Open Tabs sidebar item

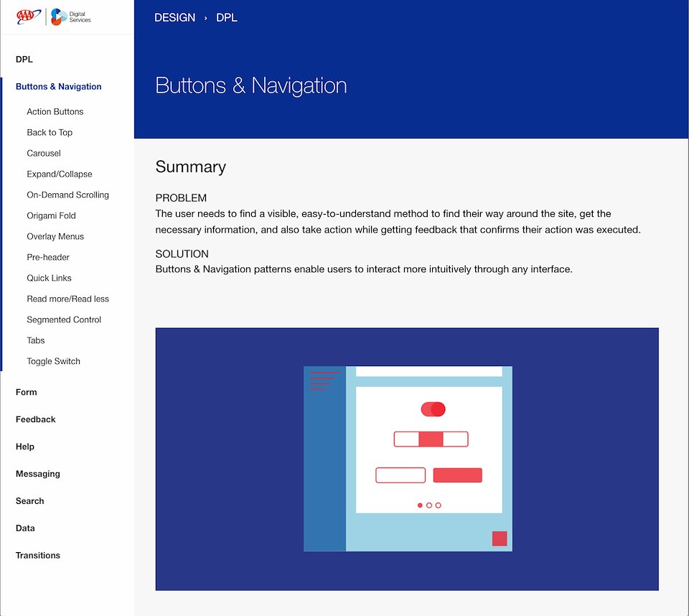36,340
